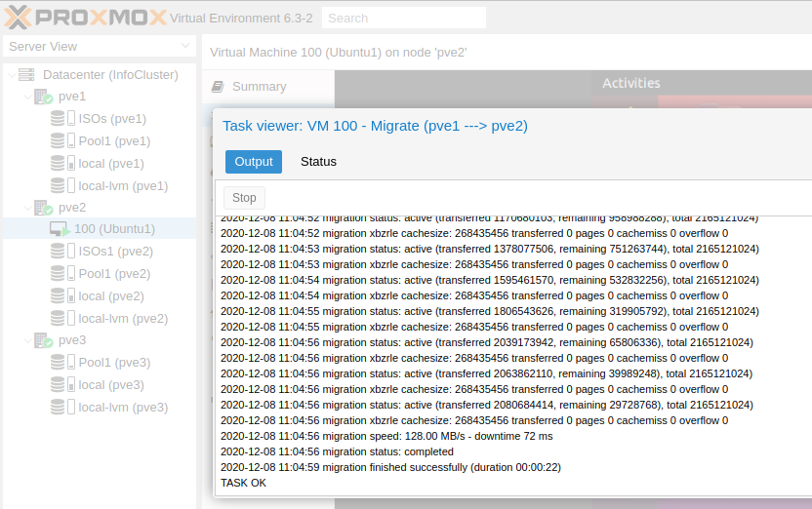Image resolution: width=812 pixels, height=509 pixels.
Task: Select Pool1 (pve3) storage
Action: [114, 363]
